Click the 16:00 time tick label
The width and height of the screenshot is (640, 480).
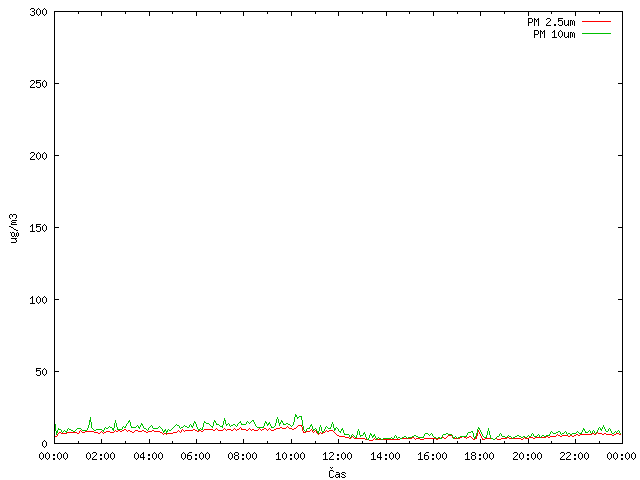tap(432, 456)
